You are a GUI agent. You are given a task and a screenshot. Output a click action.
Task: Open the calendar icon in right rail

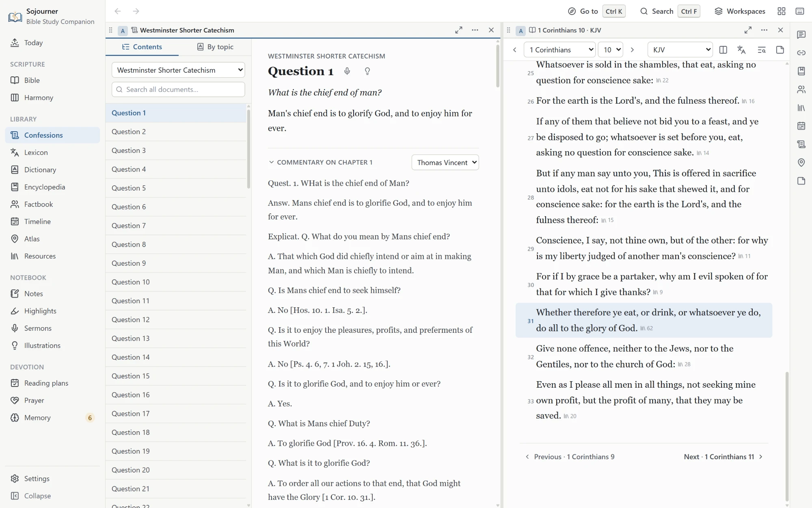801,126
